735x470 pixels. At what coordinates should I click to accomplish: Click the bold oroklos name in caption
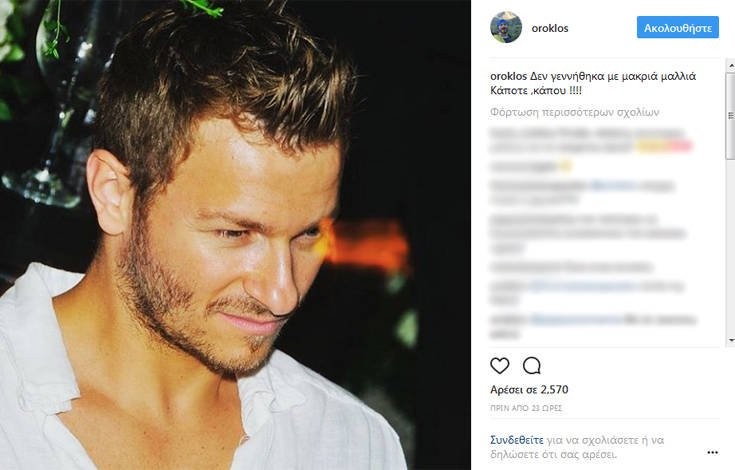click(509, 76)
